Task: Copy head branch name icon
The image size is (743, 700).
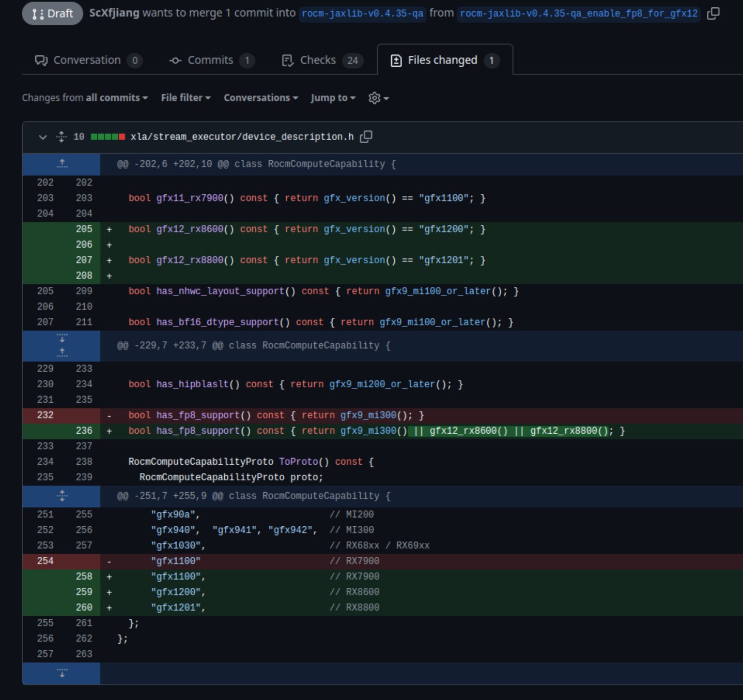Action: (x=713, y=13)
